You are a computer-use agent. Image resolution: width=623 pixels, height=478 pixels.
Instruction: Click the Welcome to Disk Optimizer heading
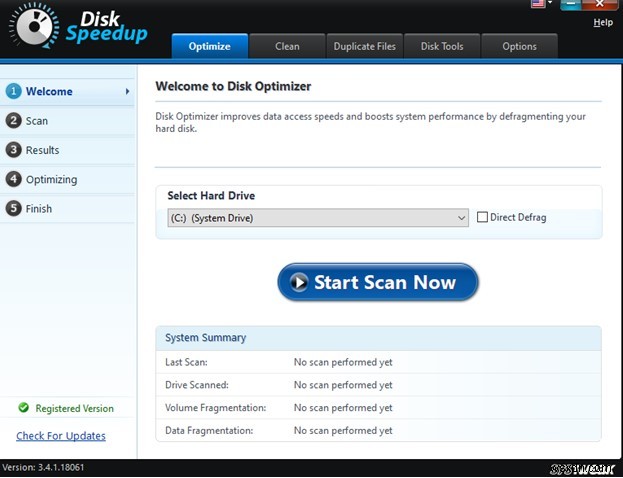pyautogui.click(x=233, y=86)
